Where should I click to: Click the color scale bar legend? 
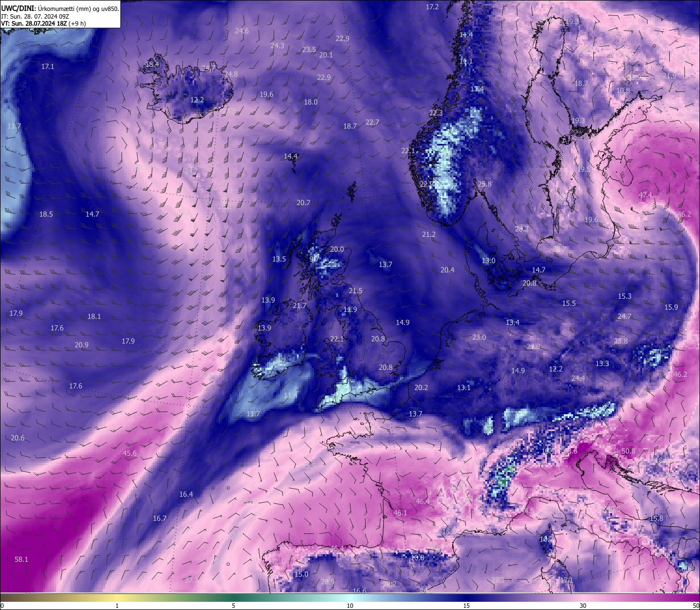350,597
